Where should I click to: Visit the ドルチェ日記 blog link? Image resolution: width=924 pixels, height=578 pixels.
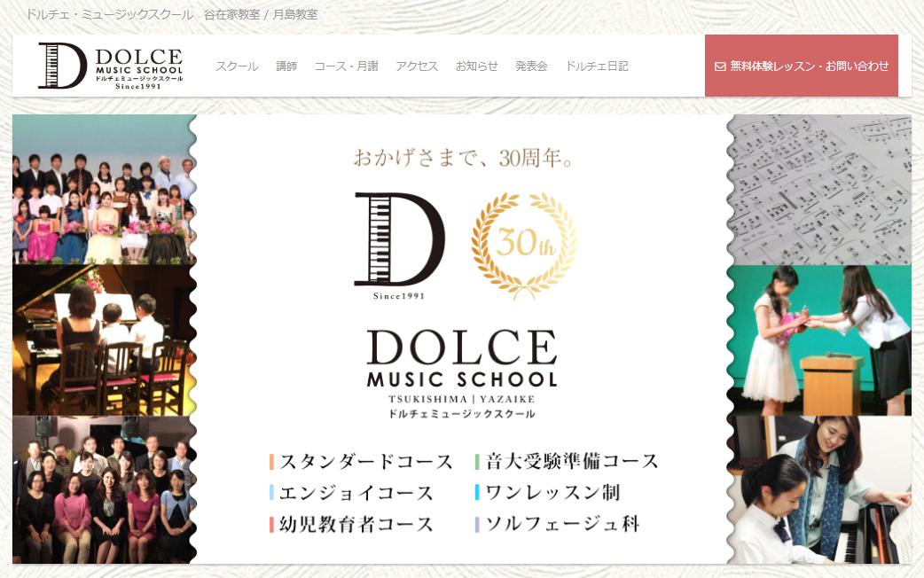click(597, 66)
